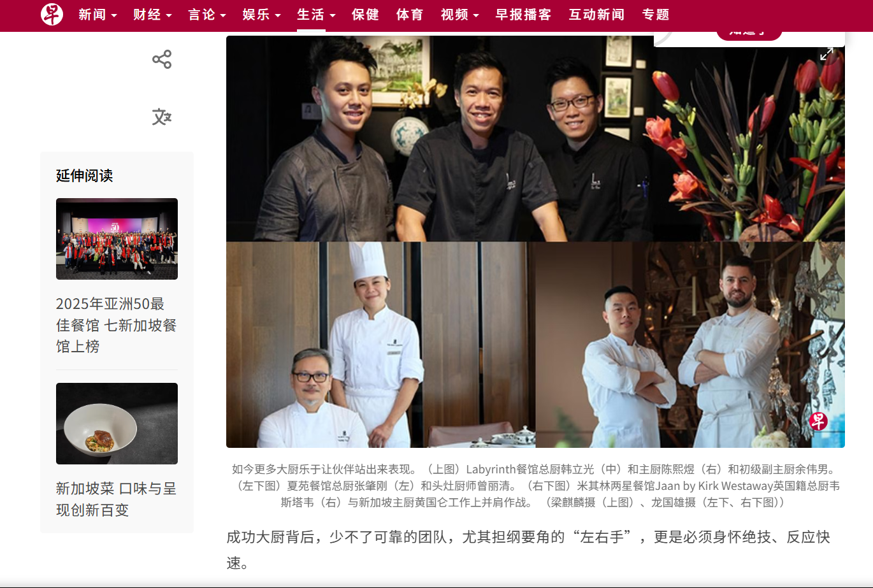Expand the 生活 menu
This screenshot has height=588, width=873.
[x=316, y=15]
